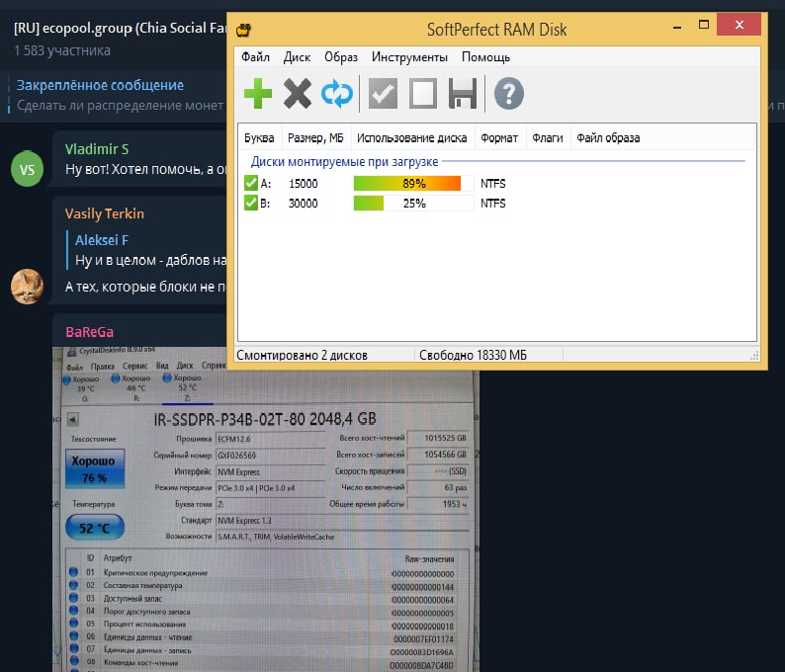Maximize the RAM Disk window
Image resolution: width=785 pixels, height=672 pixels.
point(703,25)
